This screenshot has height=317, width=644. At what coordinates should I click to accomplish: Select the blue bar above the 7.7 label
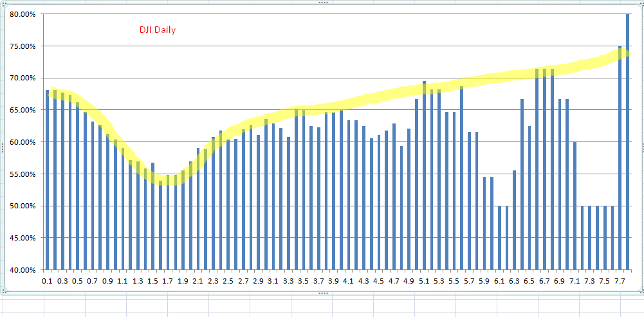620,158
